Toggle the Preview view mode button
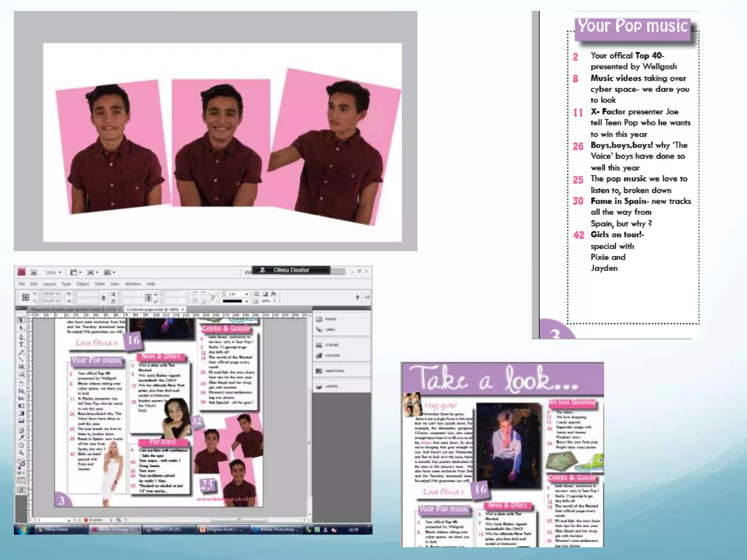 click(x=21, y=490)
